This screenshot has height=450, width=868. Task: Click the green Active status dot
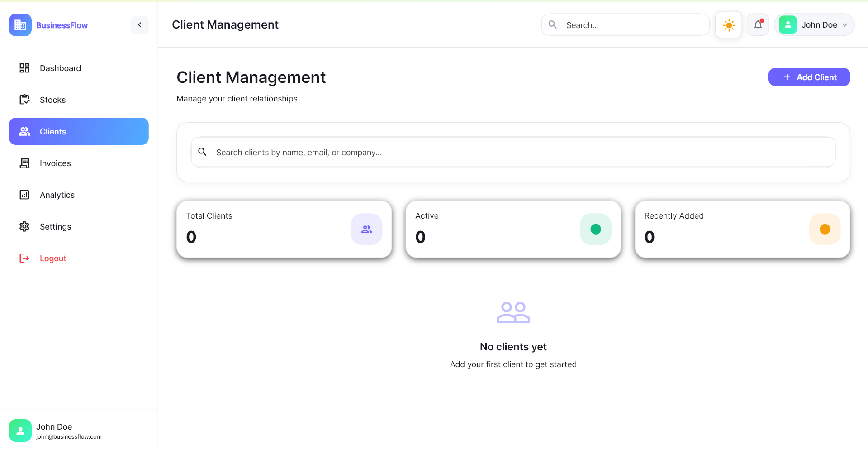595,229
